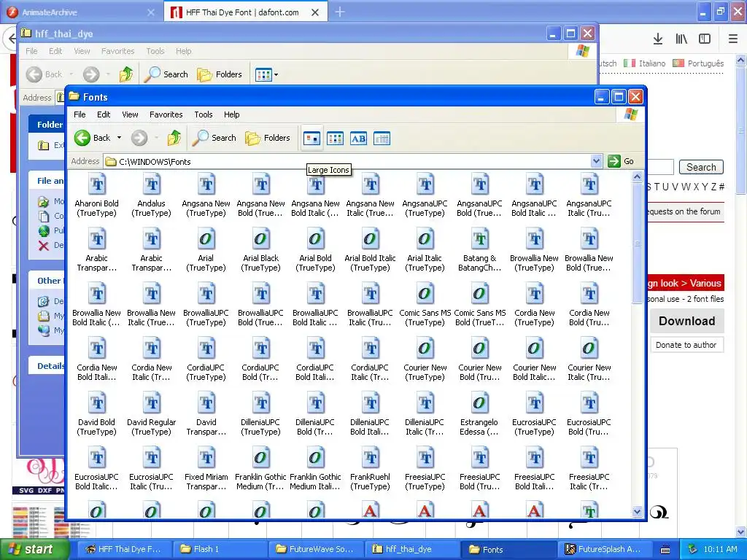This screenshot has height=560, width=747.
Task: Click the Back button in Fonts window
Action: [x=93, y=138]
